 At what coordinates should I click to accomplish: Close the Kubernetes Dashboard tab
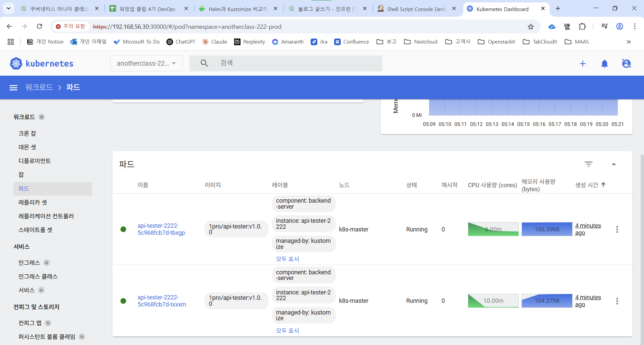pyautogui.click(x=543, y=9)
